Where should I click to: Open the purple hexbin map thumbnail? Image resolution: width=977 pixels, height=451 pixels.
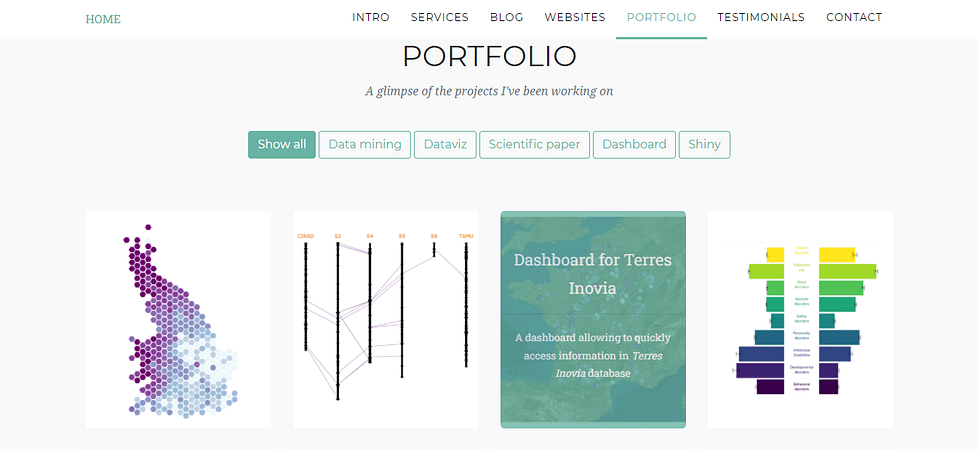click(x=178, y=320)
